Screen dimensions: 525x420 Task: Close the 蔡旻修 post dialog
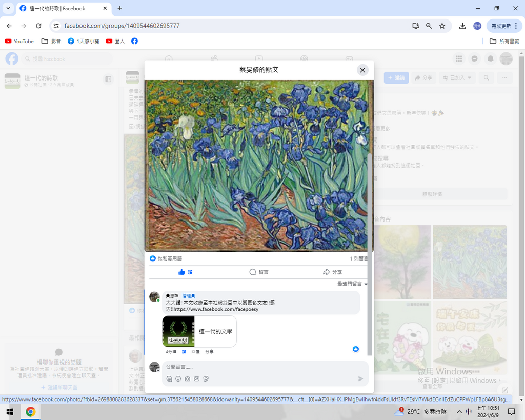point(362,70)
